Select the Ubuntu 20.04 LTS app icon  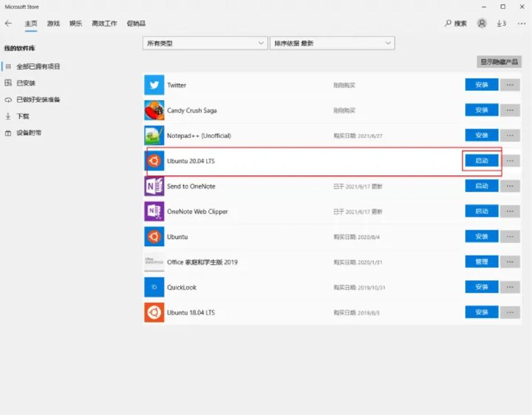[x=153, y=160]
